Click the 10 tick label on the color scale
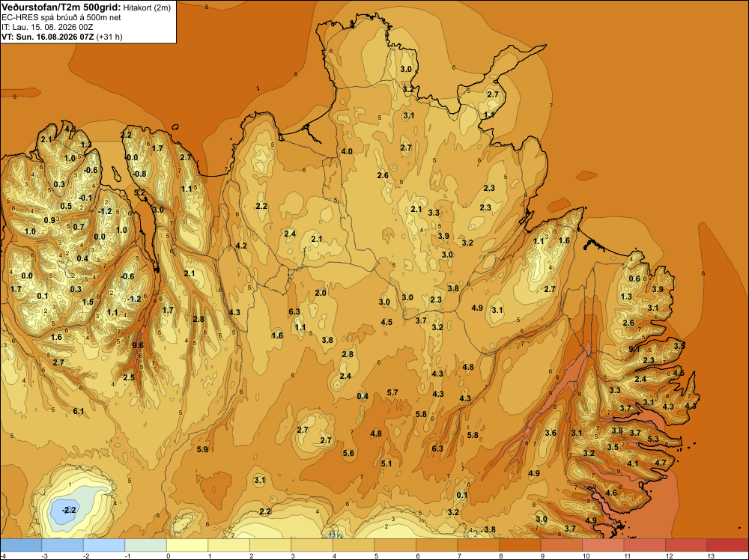Screen dimensions: 749x560 pos(586,556)
